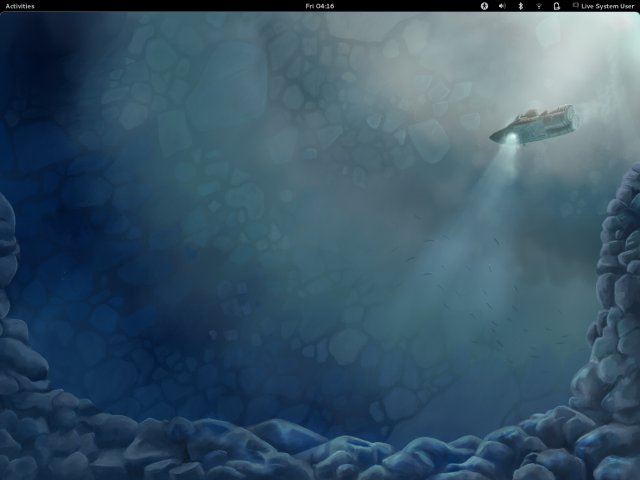The height and width of the screenshot is (480, 640).
Task: Open the network wireless indicator
Action: click(x=539, y=6)
